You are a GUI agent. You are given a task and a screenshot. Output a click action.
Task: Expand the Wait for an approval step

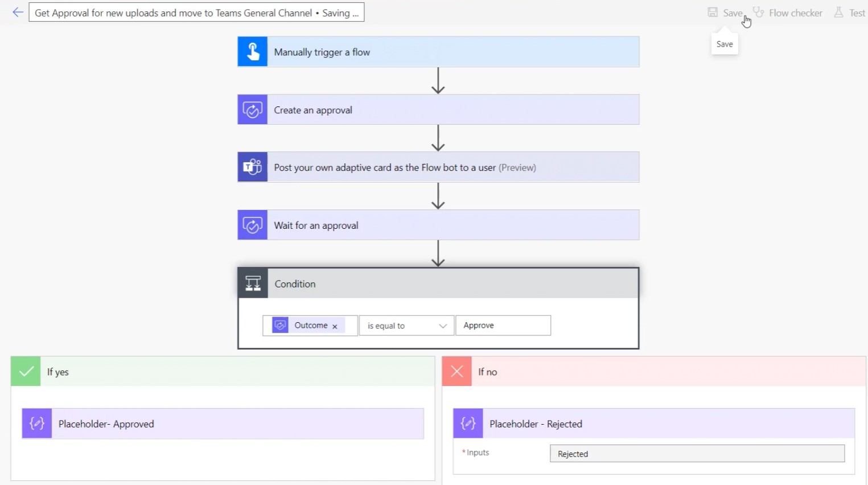[x=438, y=225]
